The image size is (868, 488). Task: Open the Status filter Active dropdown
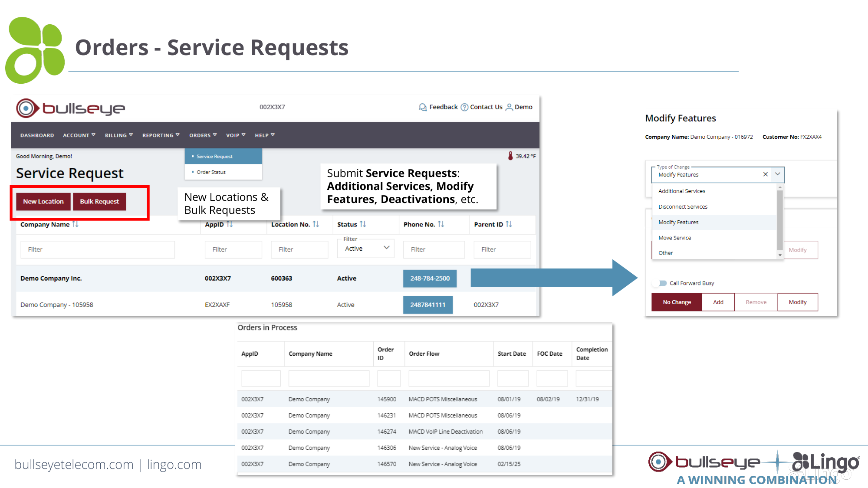click(x=366, y=249)
